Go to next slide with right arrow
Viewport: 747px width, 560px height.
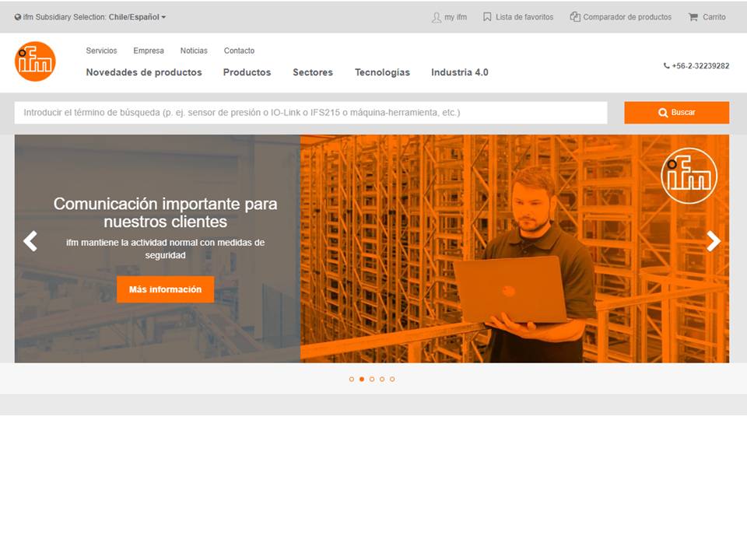click(714, 241)
